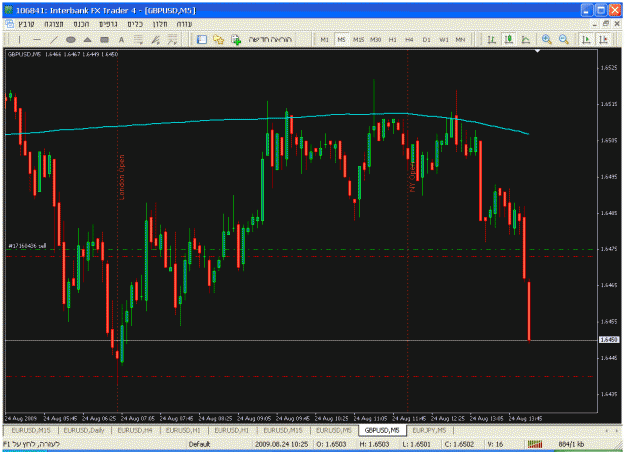Select the GBPUSD,M5 chart tab
Viewport: 625px width, 452px height.
point(382,430)
